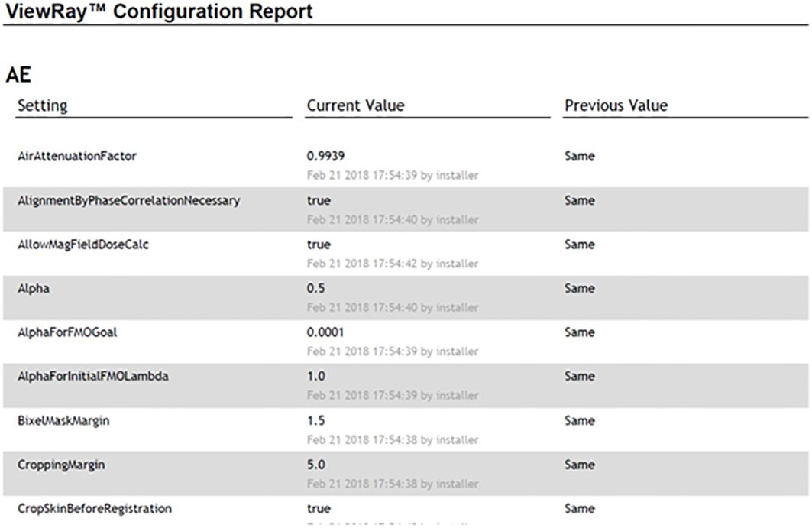Viewport: 812px width, 528px height.
Task: Click the AlphaForInitialFMOLambda setting name
Action: coord(93,376)
